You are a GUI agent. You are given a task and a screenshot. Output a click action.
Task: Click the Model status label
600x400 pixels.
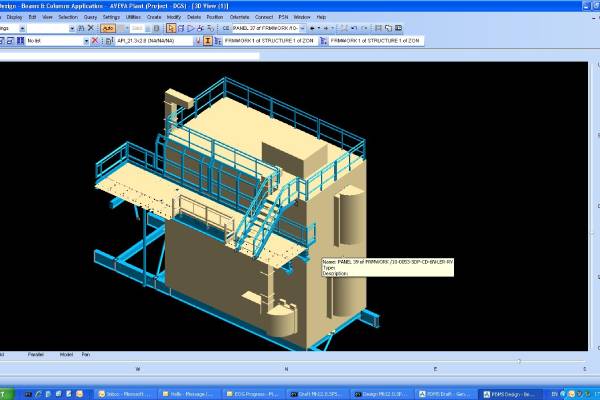tap(66, 354)
